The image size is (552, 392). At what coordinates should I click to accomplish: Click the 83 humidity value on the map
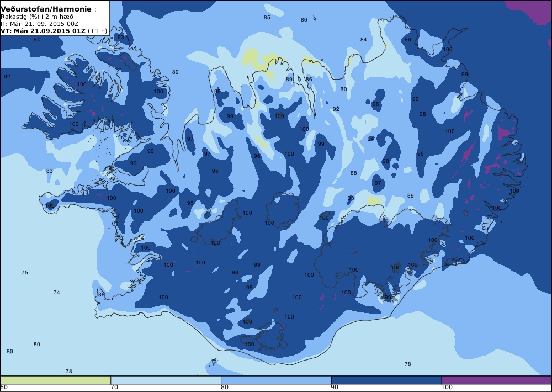coord(49,171)
